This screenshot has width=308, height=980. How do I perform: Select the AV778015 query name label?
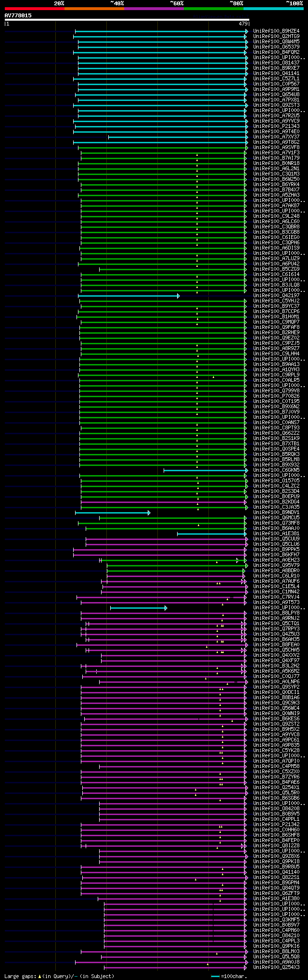click(x=18, y=15)
